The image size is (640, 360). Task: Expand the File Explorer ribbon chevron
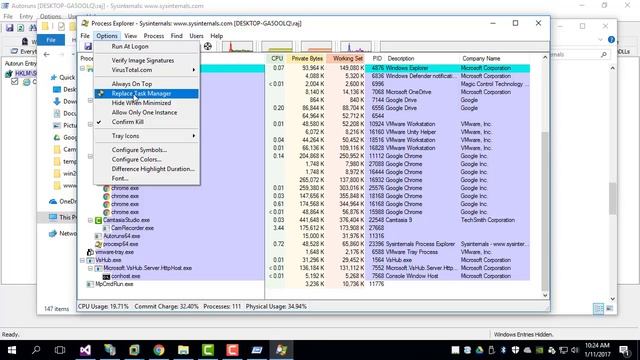click(600, 40)
